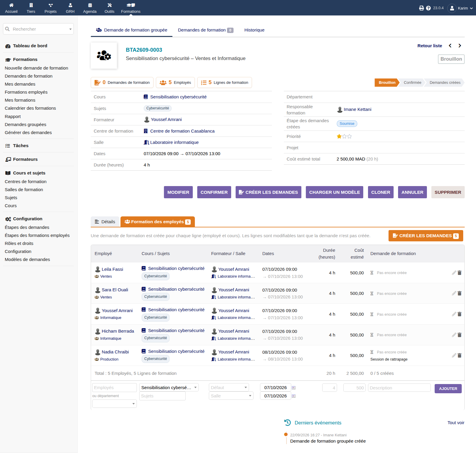The image size is (476, 453).
Task: Switch to the Détails tab
Action: 105,222
